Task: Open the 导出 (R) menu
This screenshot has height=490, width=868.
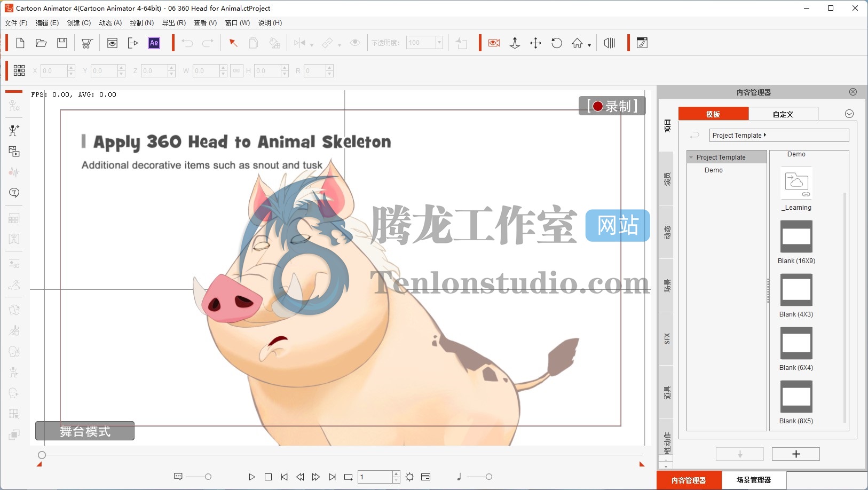Action: [174, 23]
